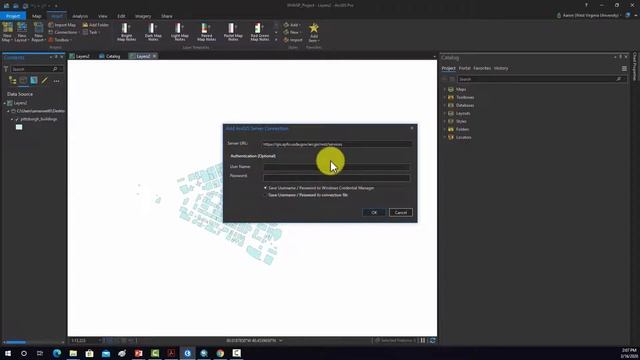Collapse the Layers2 map in Contents
Image resolution: width=640 pixels, height=360 pixels.
pos(4,103)
